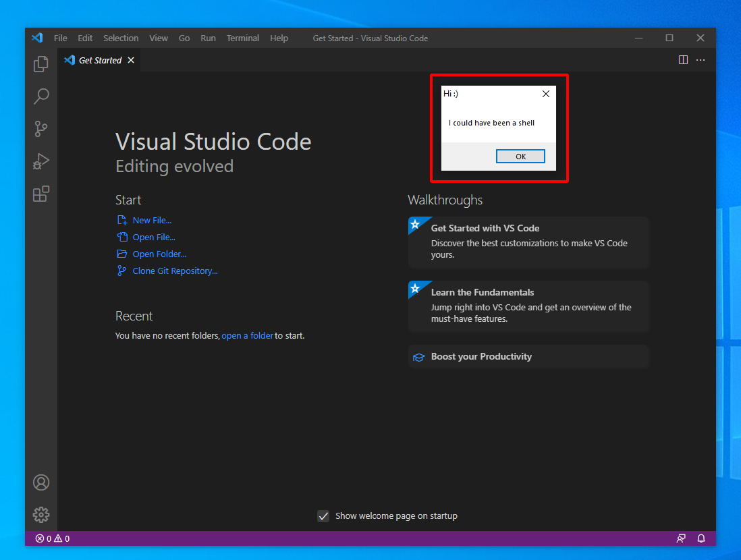Click the 'Editing evolved' subtitle text
The height and width of the screenshot is (560, 741).
tap(174, 167)
